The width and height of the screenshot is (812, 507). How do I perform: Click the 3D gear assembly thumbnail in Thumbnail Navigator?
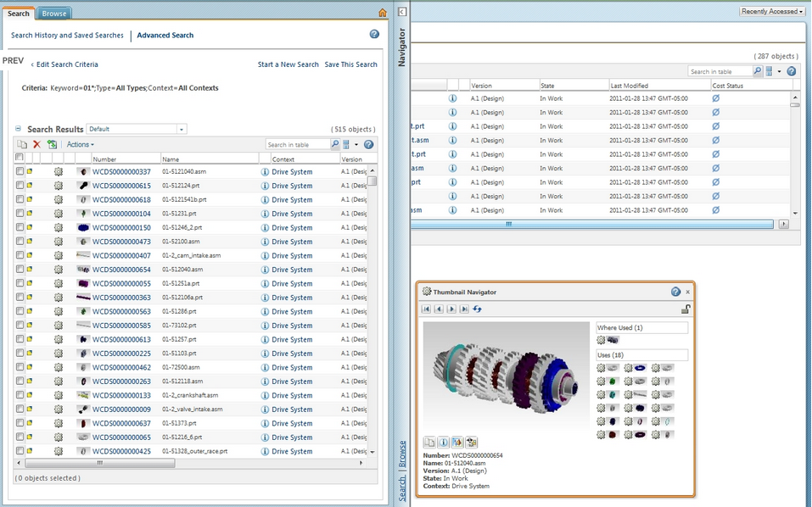click(506, 377)
